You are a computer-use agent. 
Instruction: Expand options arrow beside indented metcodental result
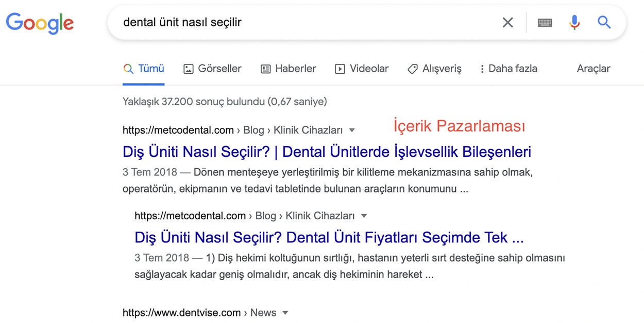(x=364, y=216)
